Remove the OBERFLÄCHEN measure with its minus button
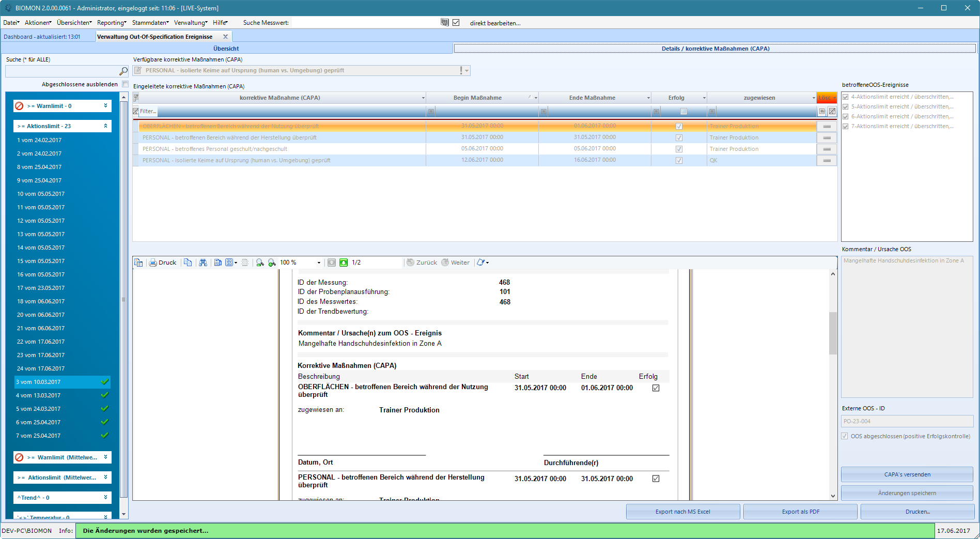 pyautogui.click(x=827, y=126)
